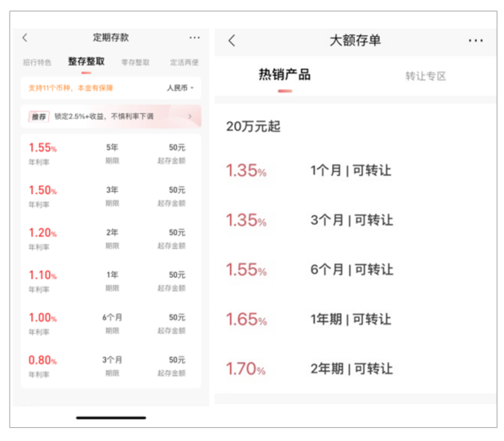This screenshot has height=441, width=504.
Task: Open the 2年期 transferable certificate at 1.70%
Action: pos(351,368)
